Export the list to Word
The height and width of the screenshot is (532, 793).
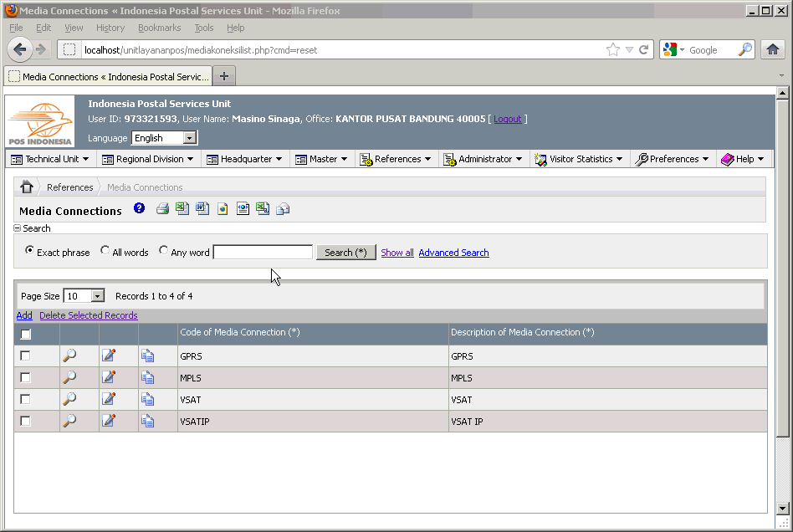[202, 208]
